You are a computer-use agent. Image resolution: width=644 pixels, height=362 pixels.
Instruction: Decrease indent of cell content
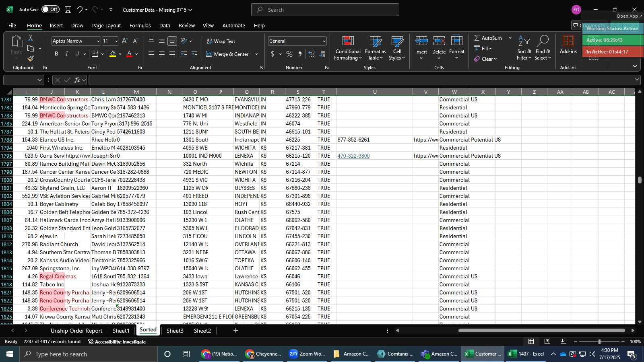[184, 54]
